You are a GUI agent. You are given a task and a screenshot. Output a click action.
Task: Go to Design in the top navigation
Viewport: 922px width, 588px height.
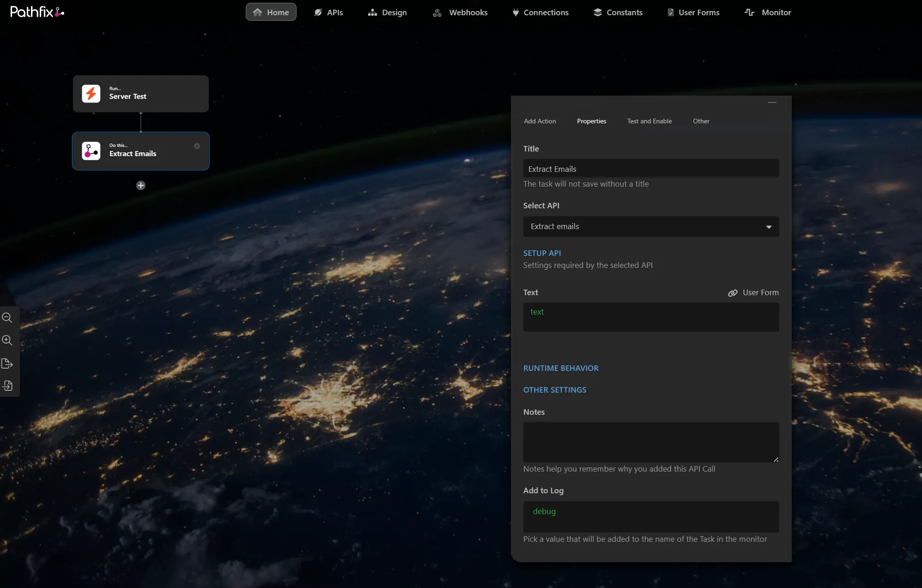pos(388,12)
